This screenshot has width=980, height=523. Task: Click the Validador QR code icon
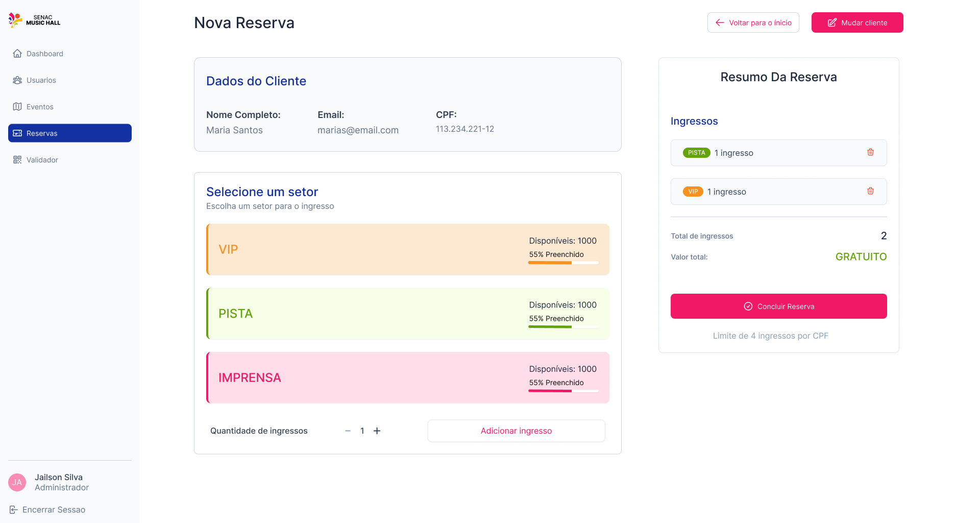17,160
